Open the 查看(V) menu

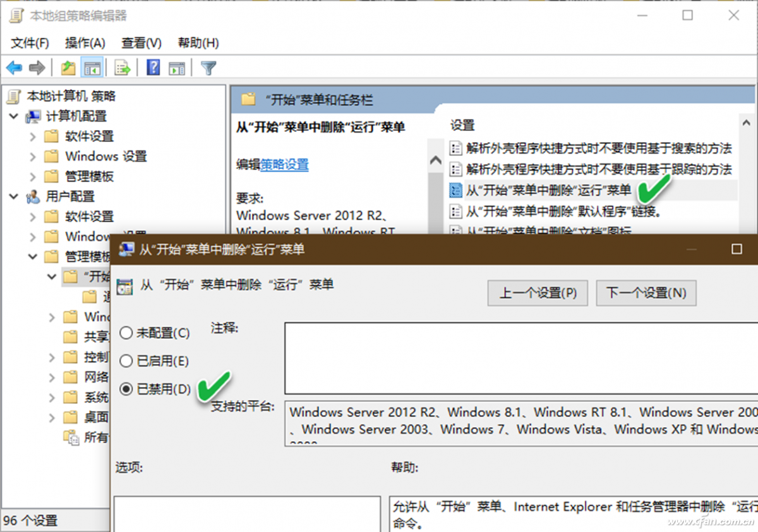[140, 43]
